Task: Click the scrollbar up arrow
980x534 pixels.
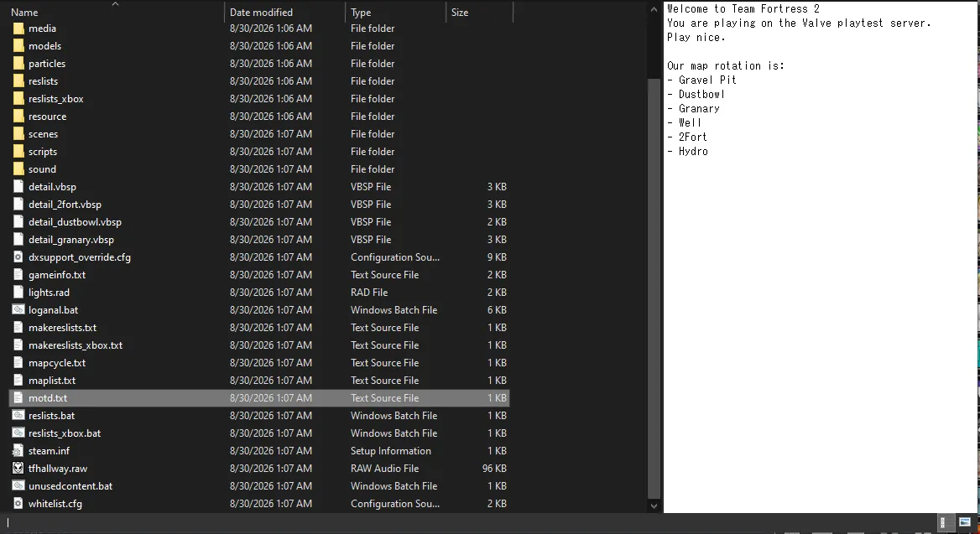Action: (x=654, y=8)
